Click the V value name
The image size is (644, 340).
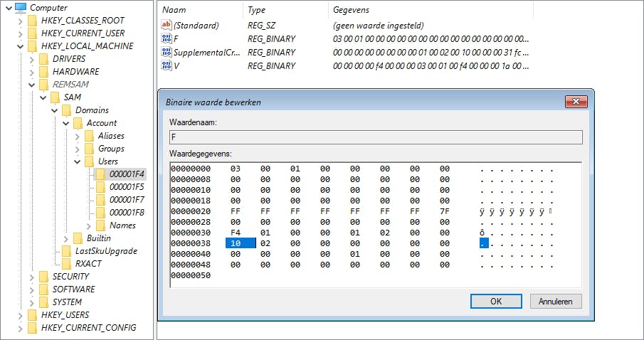176,65
